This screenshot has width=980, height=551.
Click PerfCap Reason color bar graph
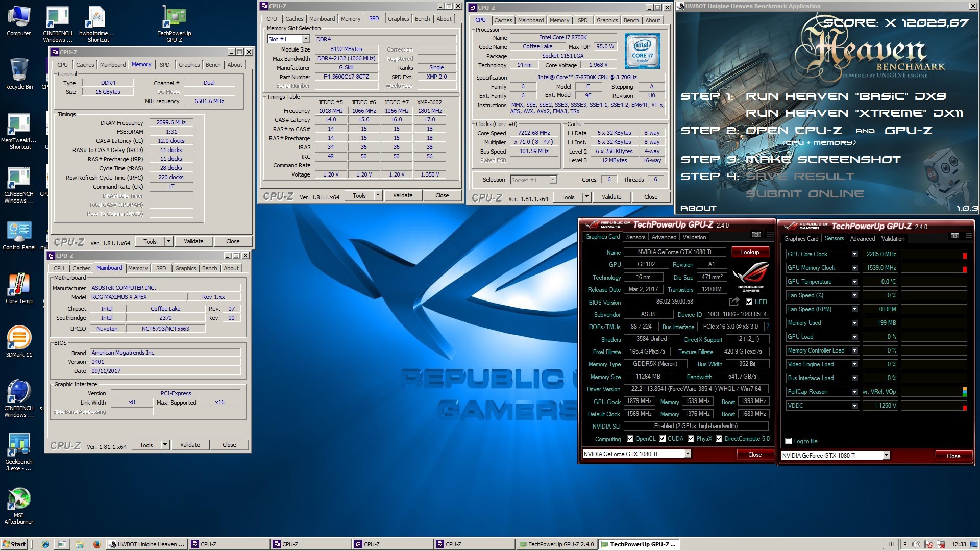[x=934, y=392]
